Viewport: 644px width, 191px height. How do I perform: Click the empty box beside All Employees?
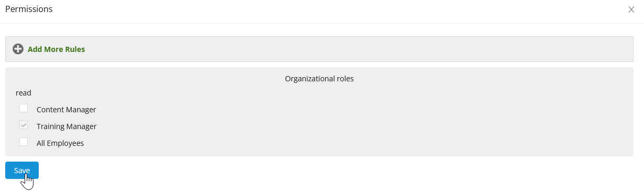click(24, 142)
